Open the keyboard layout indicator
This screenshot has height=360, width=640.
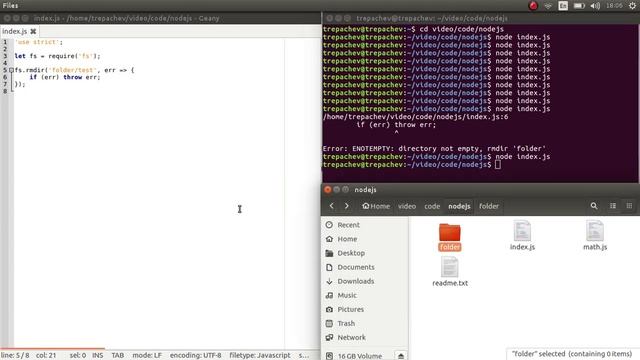point(563,6)
